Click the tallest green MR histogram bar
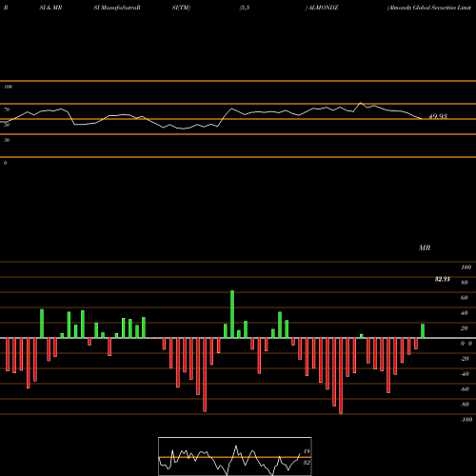Image resolution: width=476 pixels, height=476 pixels. coord(232,314)
